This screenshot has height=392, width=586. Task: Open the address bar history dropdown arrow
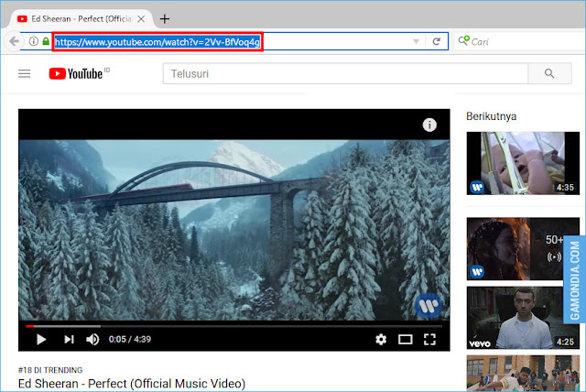416,41
